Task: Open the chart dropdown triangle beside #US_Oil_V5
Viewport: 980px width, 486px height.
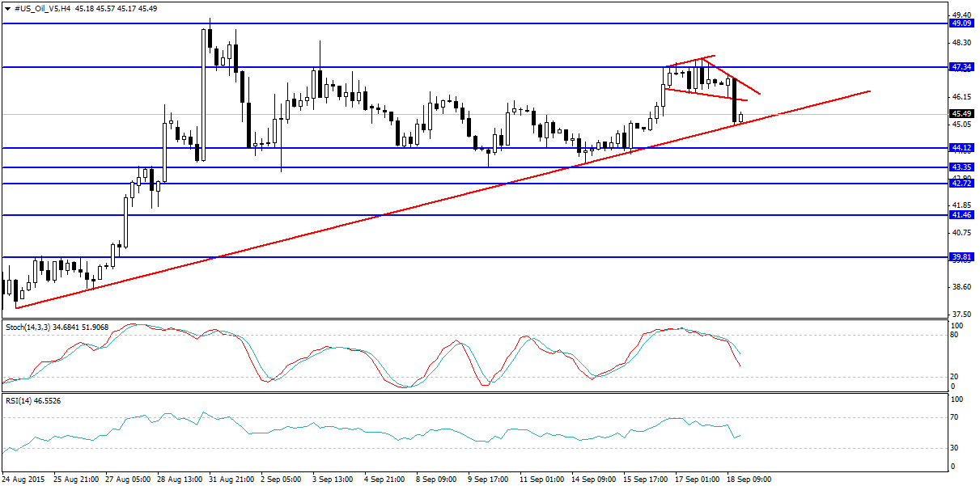Action: [x=7, y=8]
